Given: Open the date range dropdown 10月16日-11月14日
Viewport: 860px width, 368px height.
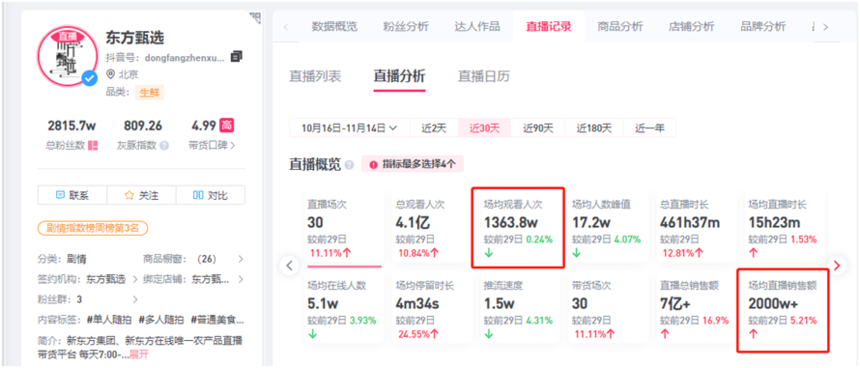Looking at the screenshot, I should 349,128.
